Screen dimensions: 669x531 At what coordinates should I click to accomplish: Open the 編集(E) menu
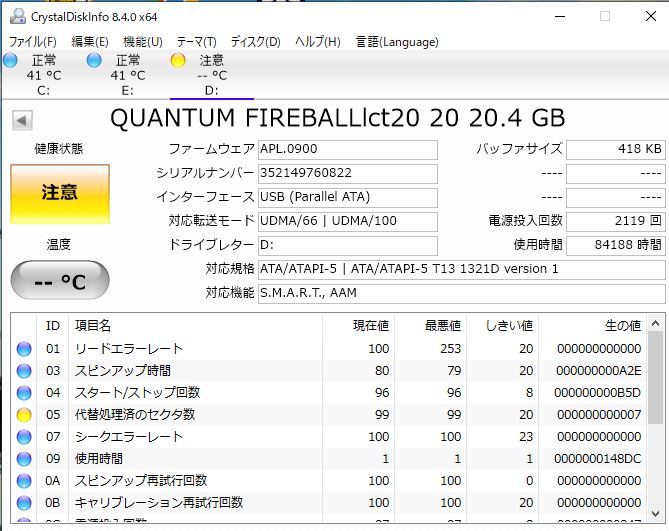pyautogui.click(x=90, y=42)
